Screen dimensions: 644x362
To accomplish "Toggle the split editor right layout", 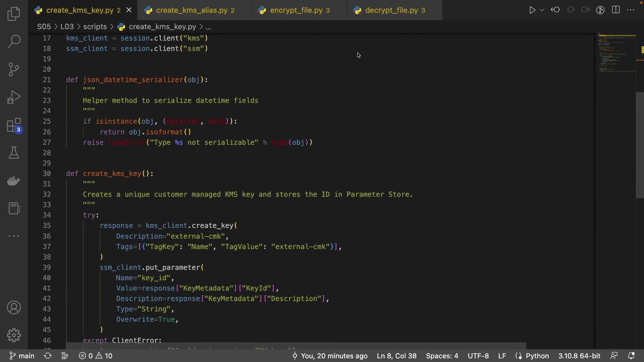I will click(x=616, y=10).
